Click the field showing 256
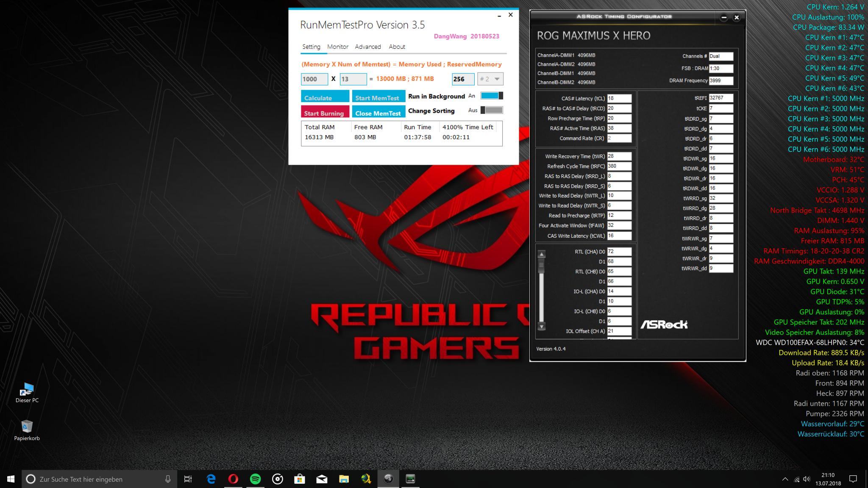This screenshot has width=868, height=488. (x=463, y=79)
